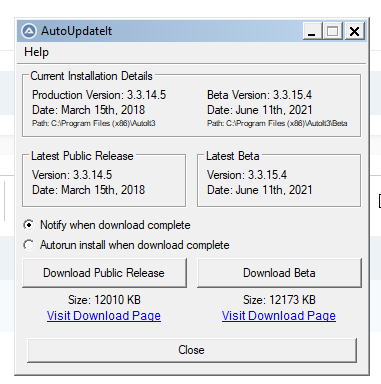Click Date: March 15th, 2018 in Current Installation Details
Screen dimensions: 381x384
pyautogui.click(x=88, y=110)
